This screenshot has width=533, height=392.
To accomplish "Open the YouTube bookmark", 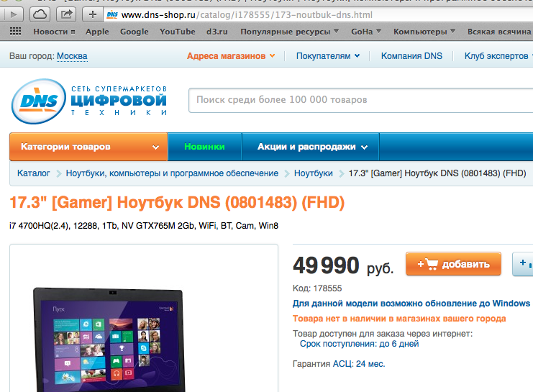I will point(178,32).
